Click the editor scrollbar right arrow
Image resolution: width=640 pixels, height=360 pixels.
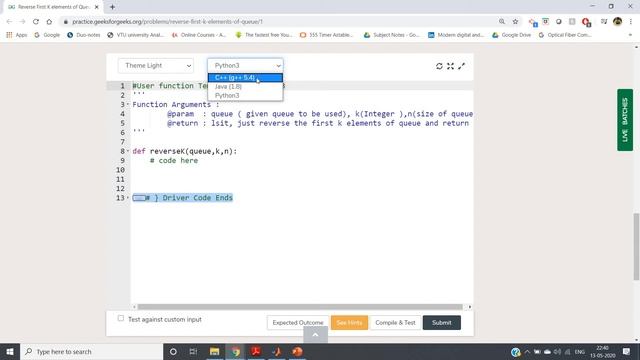470,307
